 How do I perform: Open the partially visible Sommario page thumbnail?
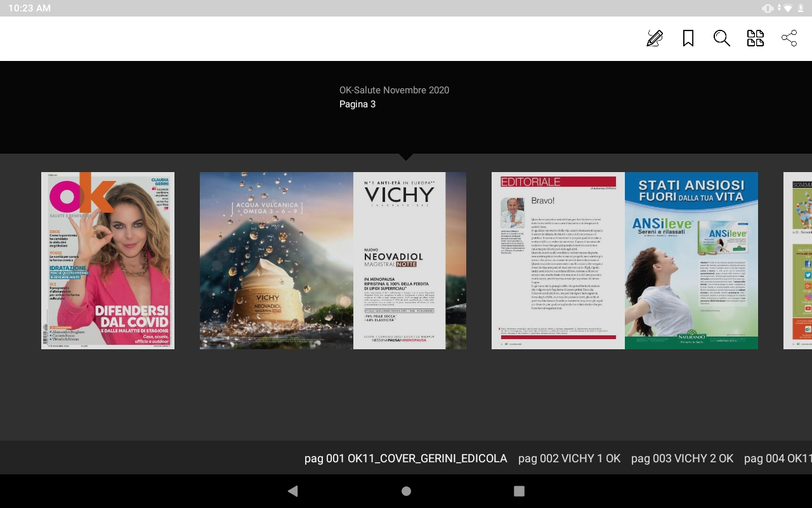click(x=797, y=260)
